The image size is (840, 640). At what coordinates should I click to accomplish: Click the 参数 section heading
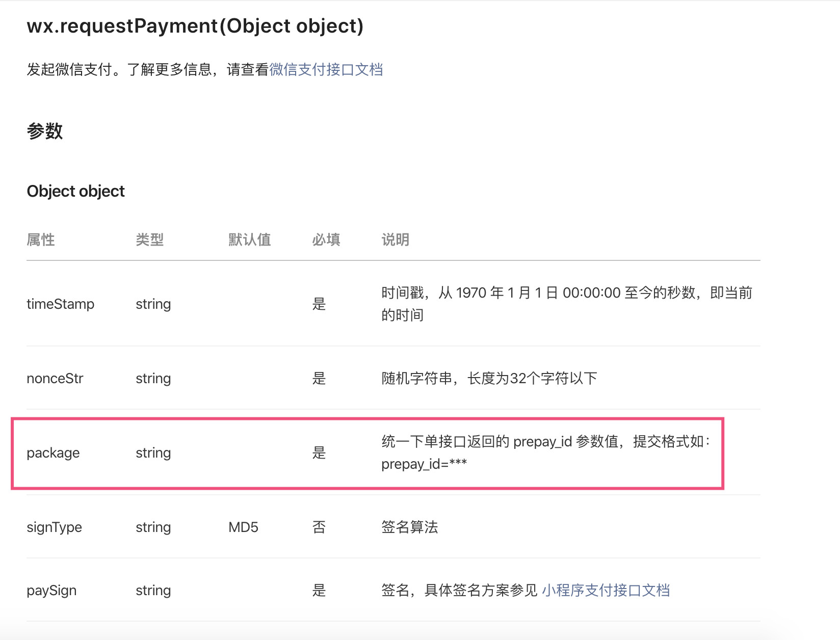45,131
